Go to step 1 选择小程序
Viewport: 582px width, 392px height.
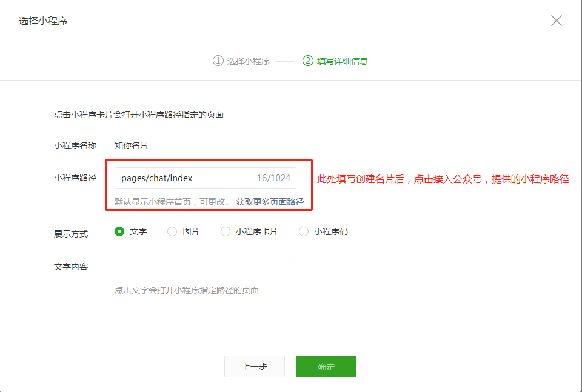tap(241, 61)
